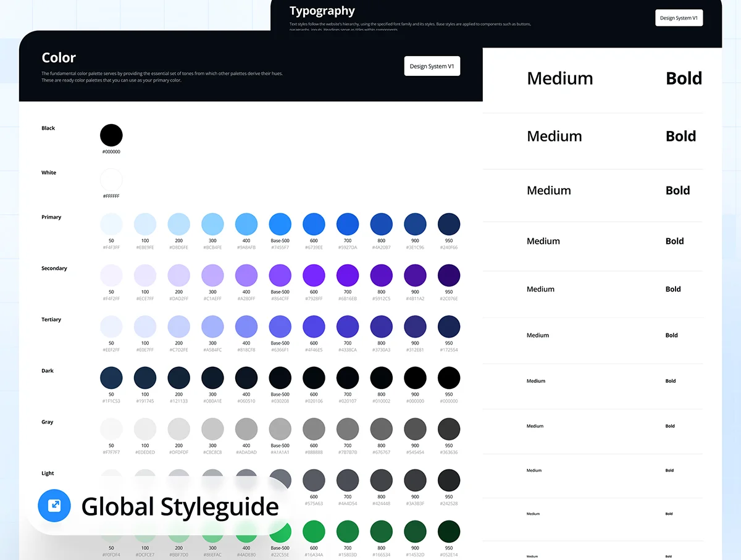The width and height of the screenshot is (741, 560).
Task: Pick the Primary Base-500 blue swatch
Action: (280, 224)
